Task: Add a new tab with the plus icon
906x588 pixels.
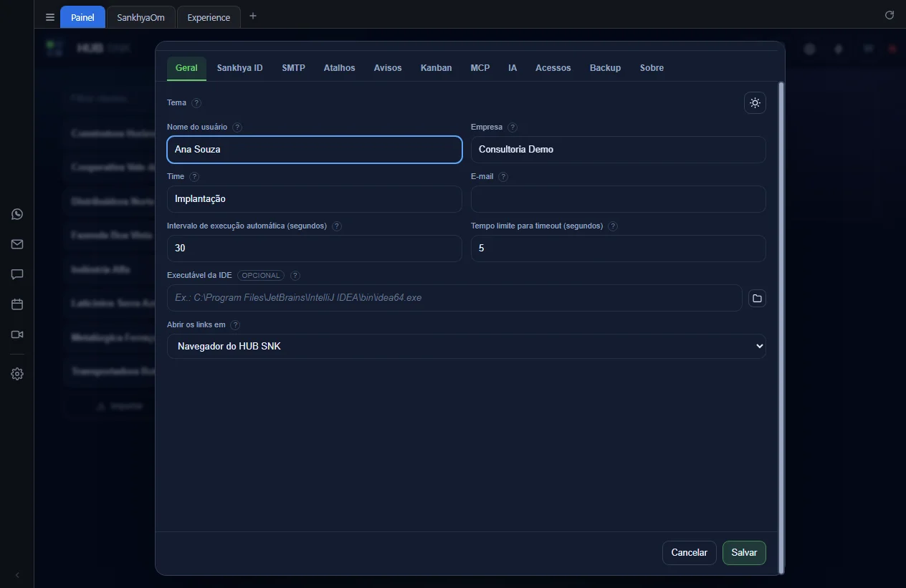Action: (x=253, y=16)
